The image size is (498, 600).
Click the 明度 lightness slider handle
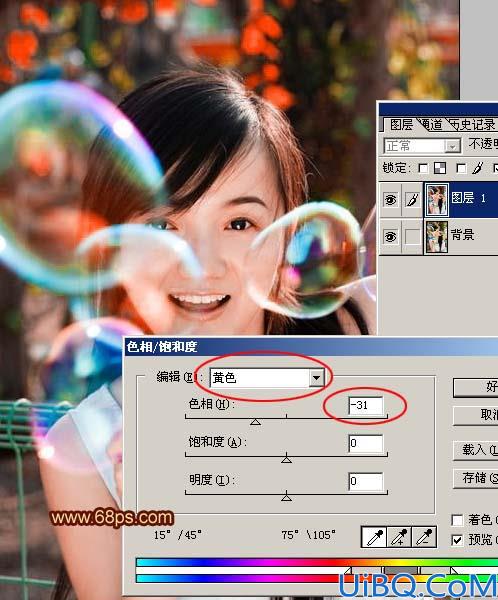(286, 497)
